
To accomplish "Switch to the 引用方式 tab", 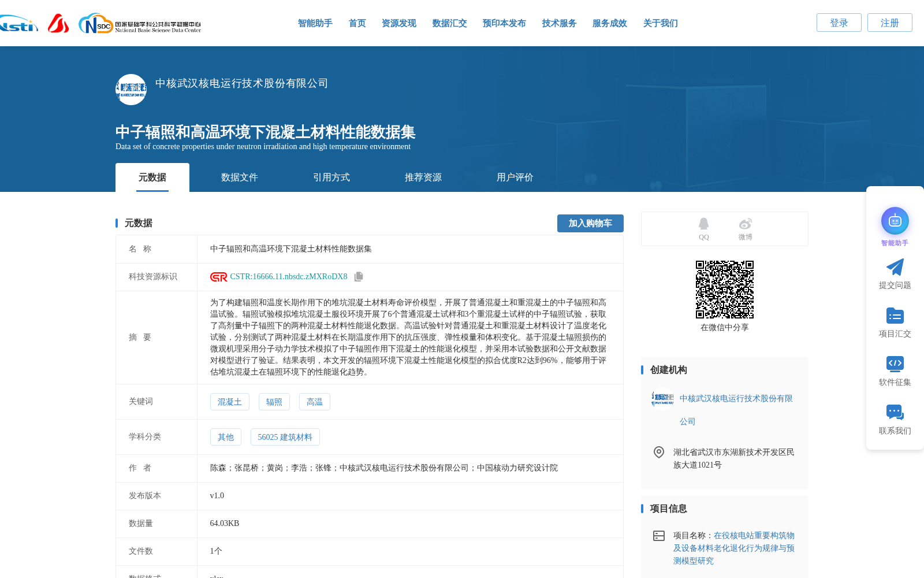I will (x=331, y=177).
